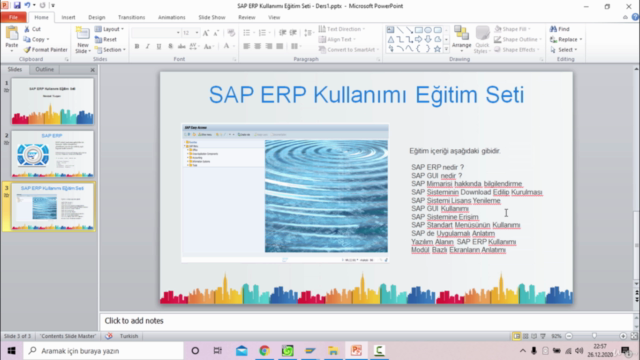Screen dimensions: 640x360
Task: Open the font size dropdown
Action: (197, 33)
